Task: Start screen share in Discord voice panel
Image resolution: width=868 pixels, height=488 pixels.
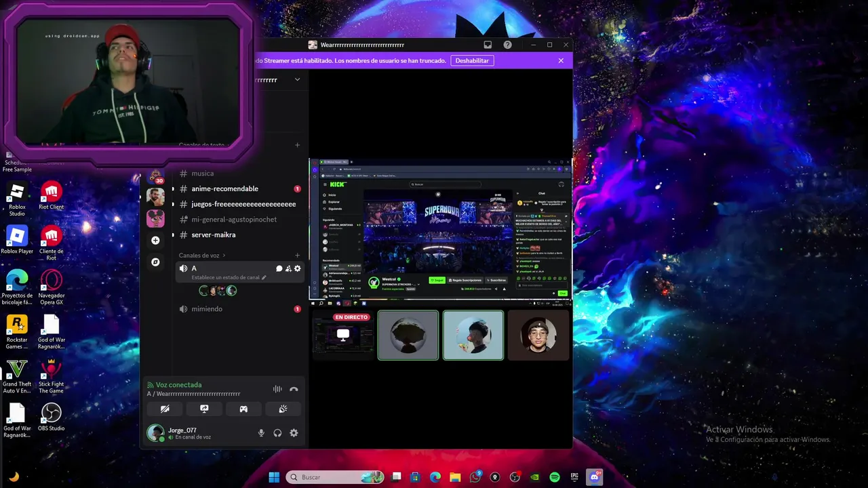Action: coord(204,409)
